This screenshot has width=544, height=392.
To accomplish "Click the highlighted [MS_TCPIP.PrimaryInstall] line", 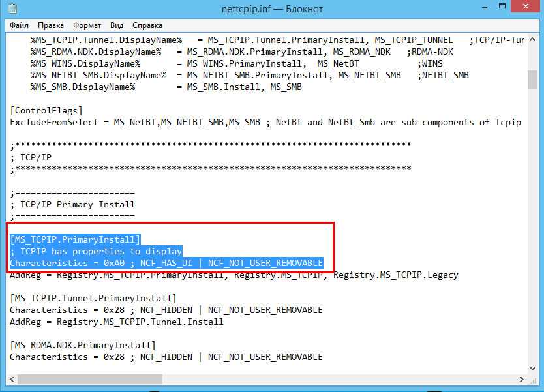I will pyautogui.click(x=75, y=239).
